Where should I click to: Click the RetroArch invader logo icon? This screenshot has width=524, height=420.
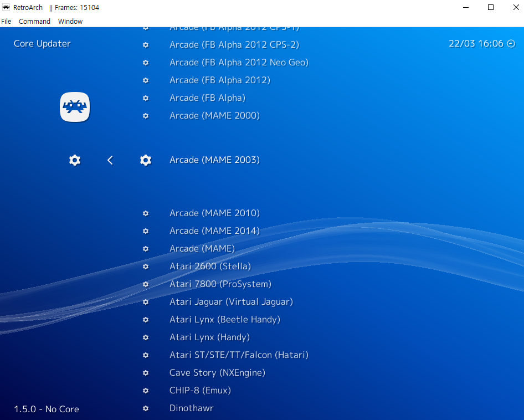pyautogui.click(x=75, y=107)
